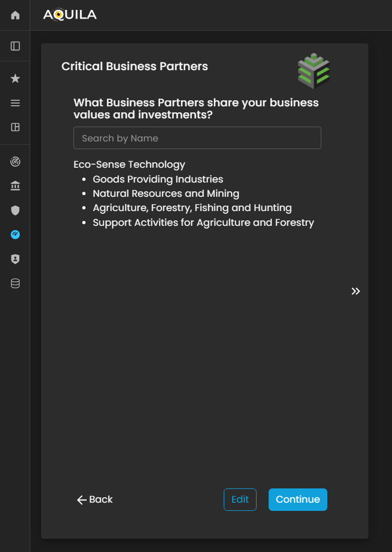Screen dimensions: 392x552
Task: Click the Search by Name field
Action: click(197, 138)
